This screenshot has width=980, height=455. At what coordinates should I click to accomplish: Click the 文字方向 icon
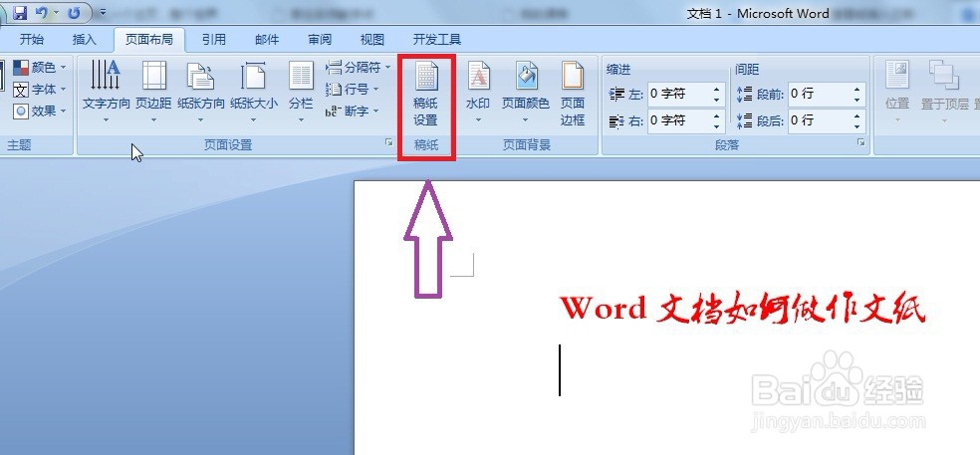tap(106, 75)
